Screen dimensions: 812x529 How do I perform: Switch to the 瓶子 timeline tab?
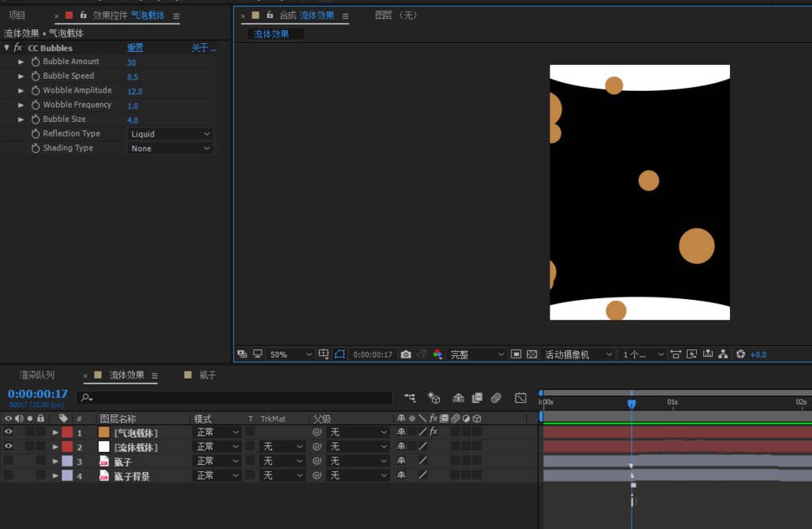click(x=207, y=375)
